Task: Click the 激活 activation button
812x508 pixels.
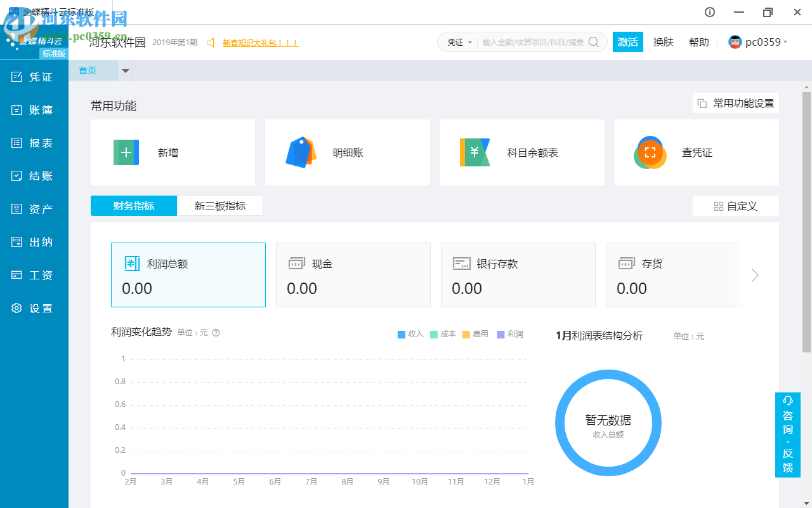Action: pos(627,41)
